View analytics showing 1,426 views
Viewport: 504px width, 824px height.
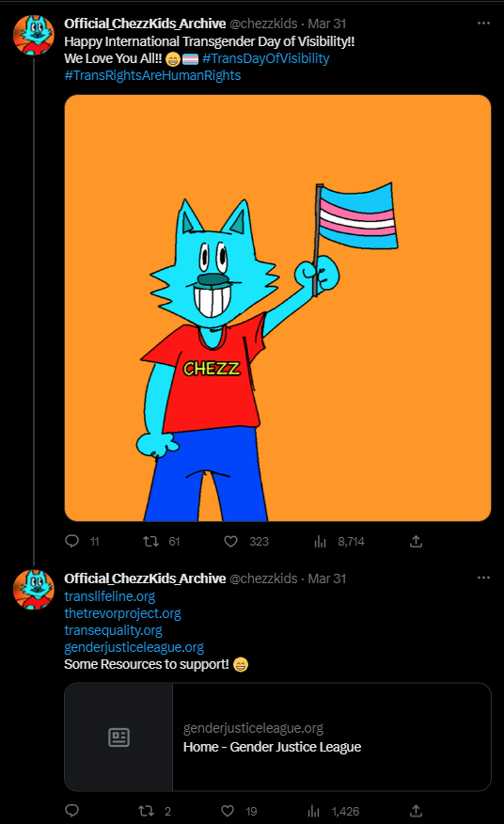coord(314,811)
